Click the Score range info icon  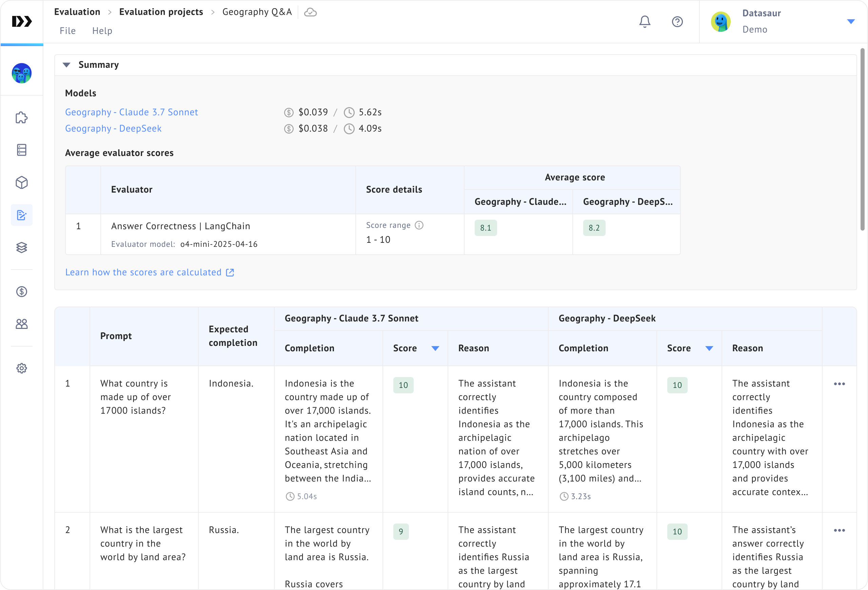point(419,225)
